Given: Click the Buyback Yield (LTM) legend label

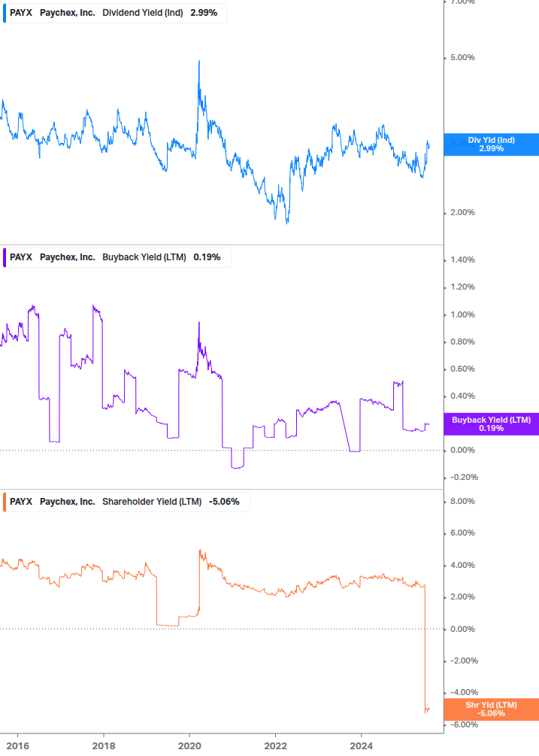Looking at the screenshot, I should pos(144,257).
